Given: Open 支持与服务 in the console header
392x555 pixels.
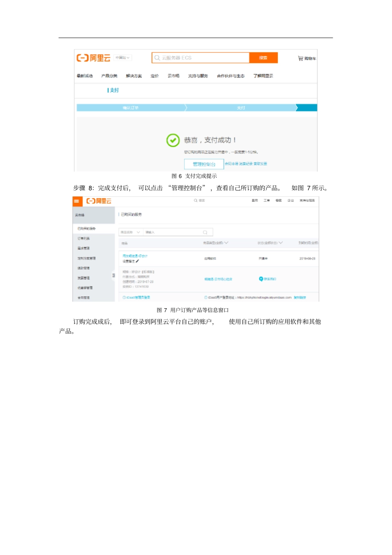Looking at the screenshot, I should (307, 201).
